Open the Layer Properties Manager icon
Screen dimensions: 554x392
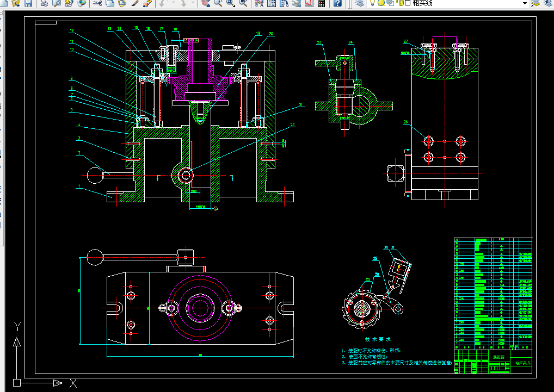click(x=359, y=3)
